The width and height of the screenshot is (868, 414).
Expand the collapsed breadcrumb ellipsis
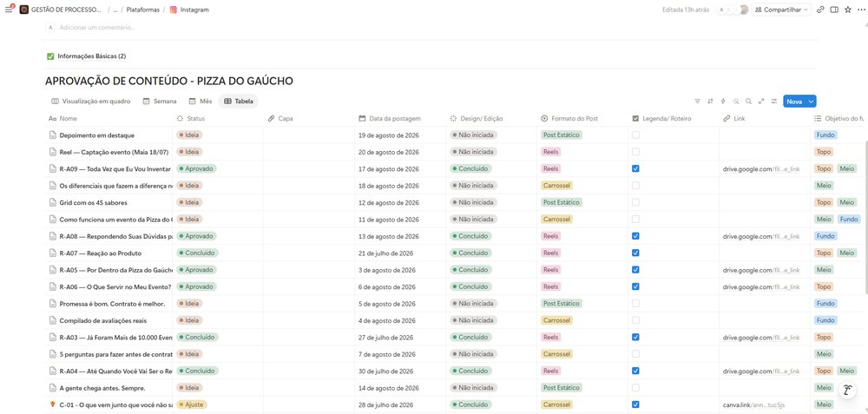click(x=115, y=10)
